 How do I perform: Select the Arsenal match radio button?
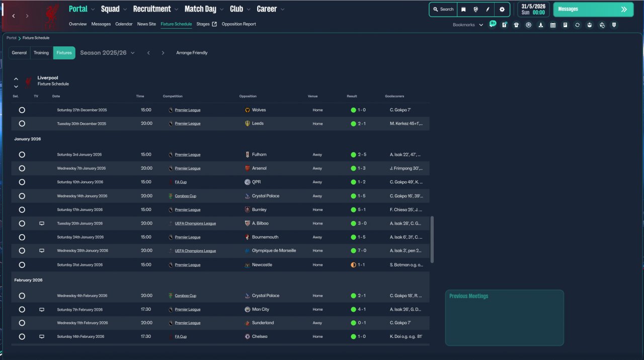(x=22, y=168)
